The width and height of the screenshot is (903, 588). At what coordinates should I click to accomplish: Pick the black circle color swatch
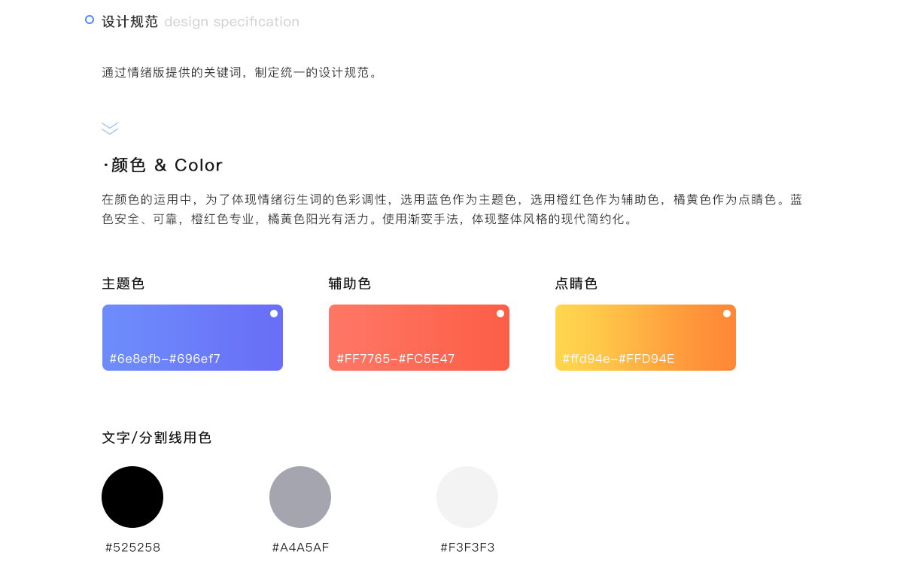tap(132, 497)
